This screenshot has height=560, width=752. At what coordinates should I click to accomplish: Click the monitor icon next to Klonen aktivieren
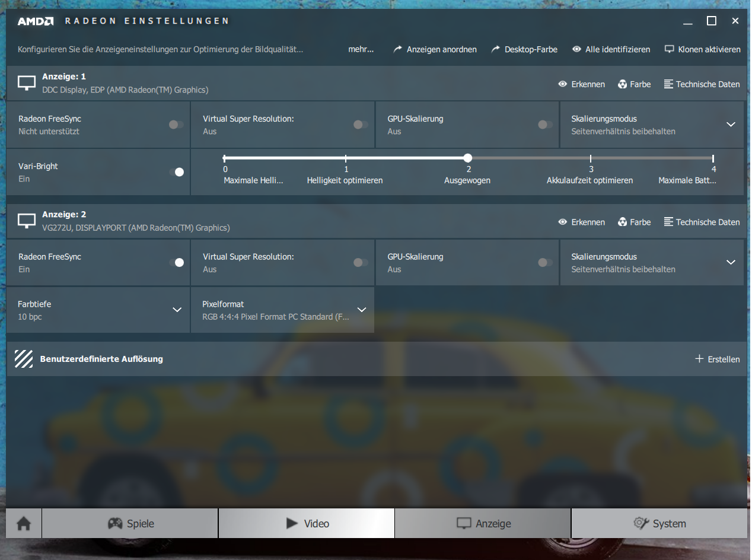(670, 49)
